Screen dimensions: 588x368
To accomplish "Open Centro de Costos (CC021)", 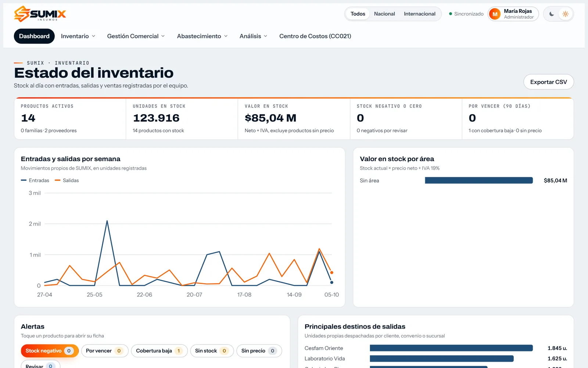I will coord(315,36).
